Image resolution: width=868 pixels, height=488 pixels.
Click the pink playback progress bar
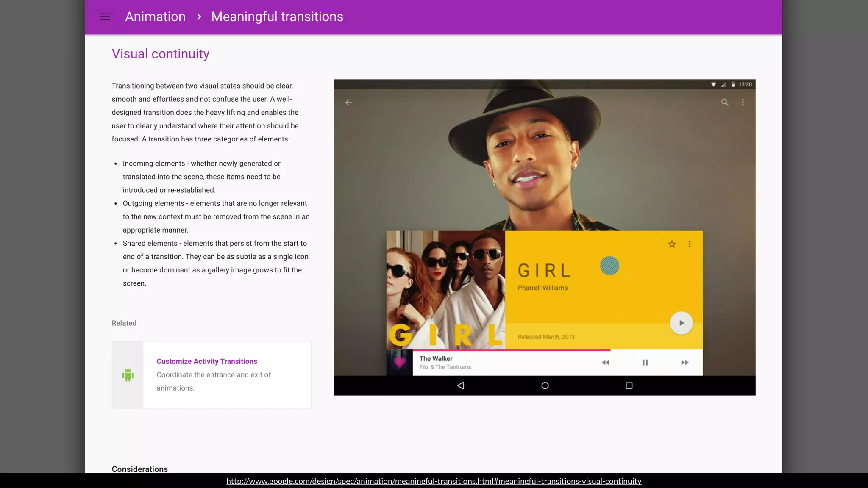coord(512,350)
